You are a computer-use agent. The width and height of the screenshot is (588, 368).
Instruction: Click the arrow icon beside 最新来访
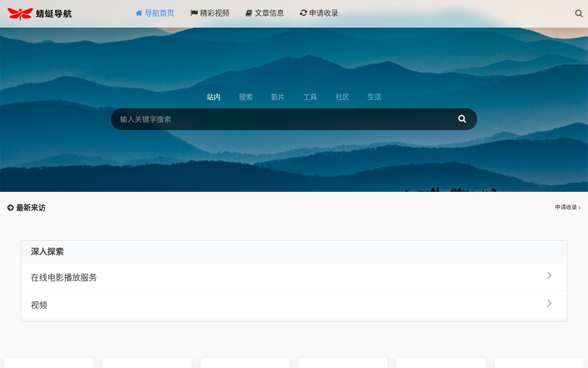11,208
